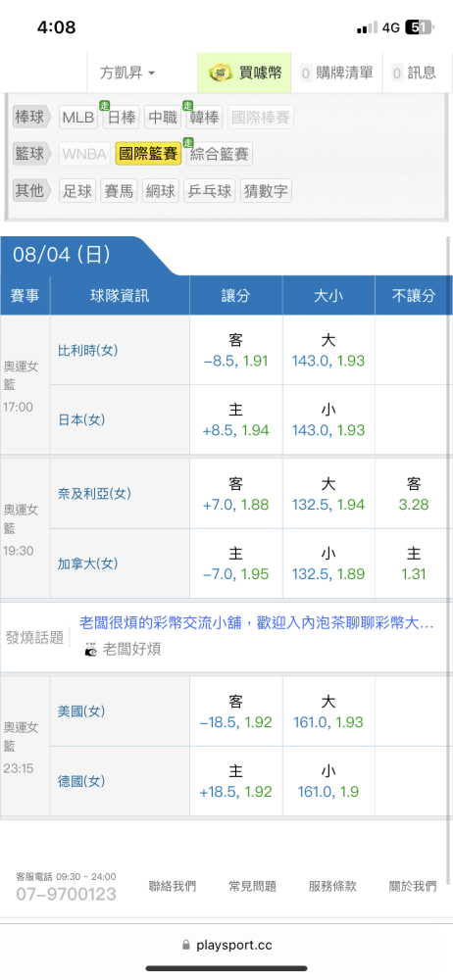Open the 訊息 messages tab
453x980 pixels.
point(414,73)
